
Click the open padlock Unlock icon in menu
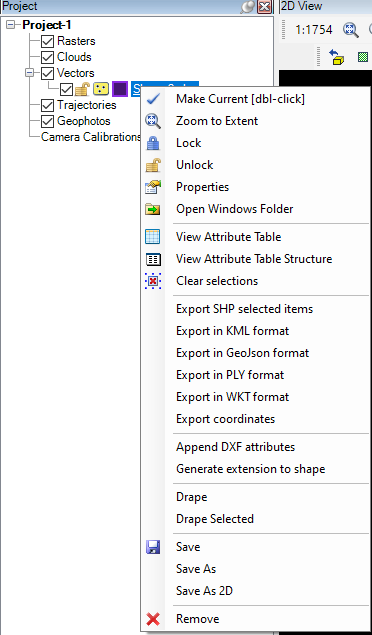click(x=153, y=165)
